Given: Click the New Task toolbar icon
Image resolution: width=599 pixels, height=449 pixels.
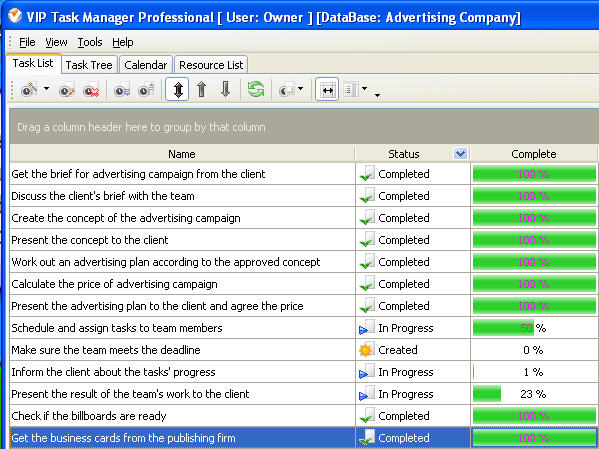Looking at the screenshot, I should pos(29,90).
